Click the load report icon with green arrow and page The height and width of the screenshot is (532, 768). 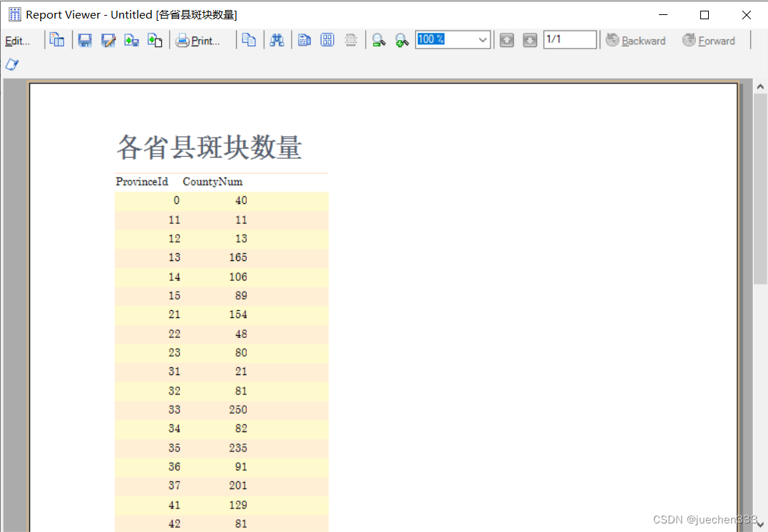155,40
